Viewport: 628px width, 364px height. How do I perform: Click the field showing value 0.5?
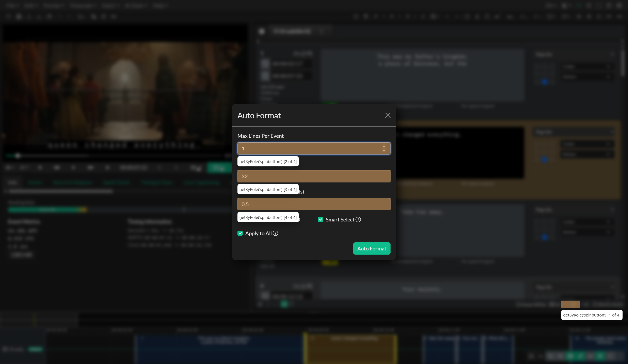point(314,204)
